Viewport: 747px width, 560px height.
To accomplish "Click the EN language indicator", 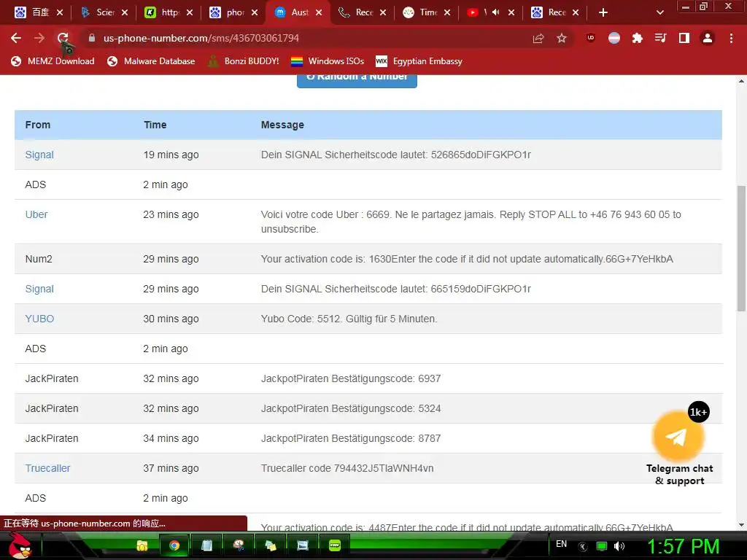I will click(561, 544).
